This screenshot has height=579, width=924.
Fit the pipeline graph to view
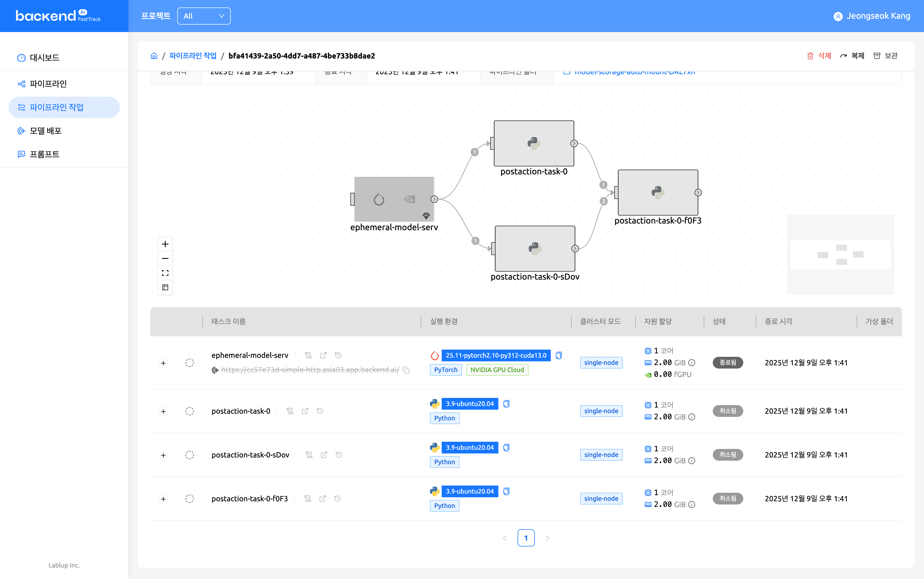[x=165, y=273]
